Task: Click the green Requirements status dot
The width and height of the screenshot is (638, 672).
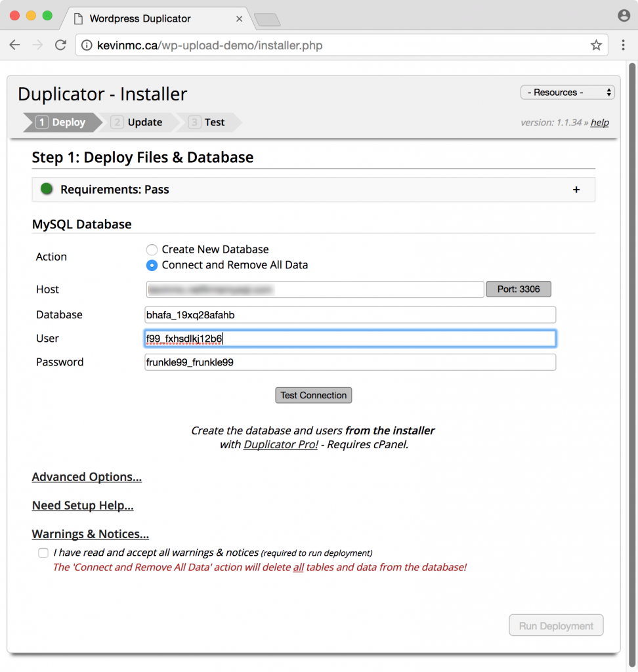Action: click(47, 189)
